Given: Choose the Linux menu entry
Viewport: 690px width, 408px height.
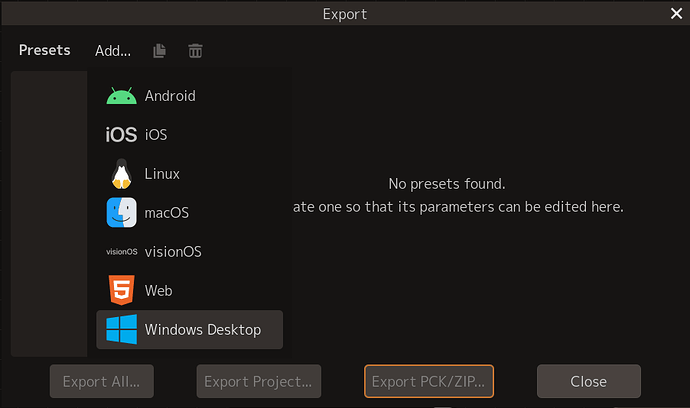Looking at the screenshot, I should click(x=190, y=173).
